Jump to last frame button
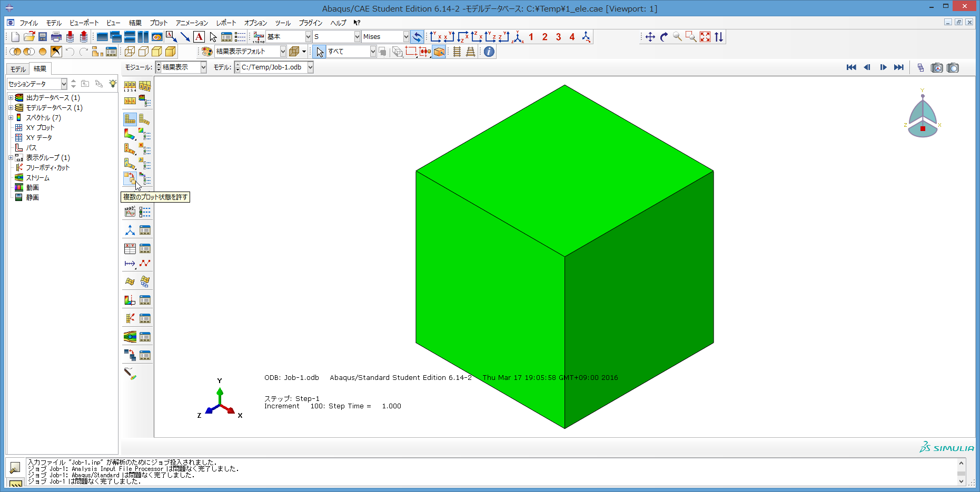The image size is (980, 492). [x=899, y=67]
